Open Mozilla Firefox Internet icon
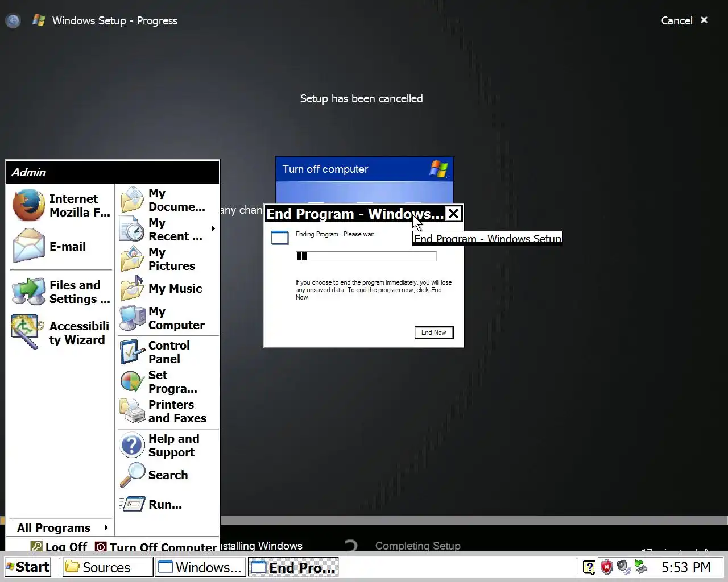The image size is (728, 582). 28,205
